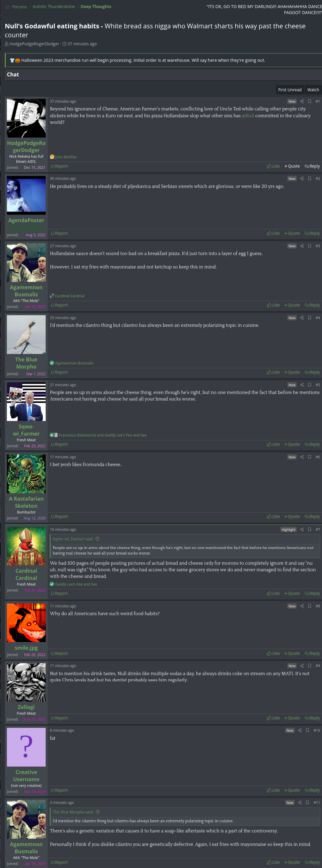
Task: Like post #4 by The Blue Morpho
Action: click(x=273, y=372)
